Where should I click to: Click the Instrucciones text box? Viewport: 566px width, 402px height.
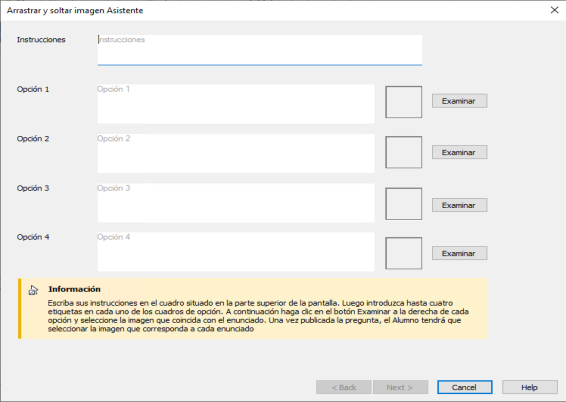tap(260, 50)
